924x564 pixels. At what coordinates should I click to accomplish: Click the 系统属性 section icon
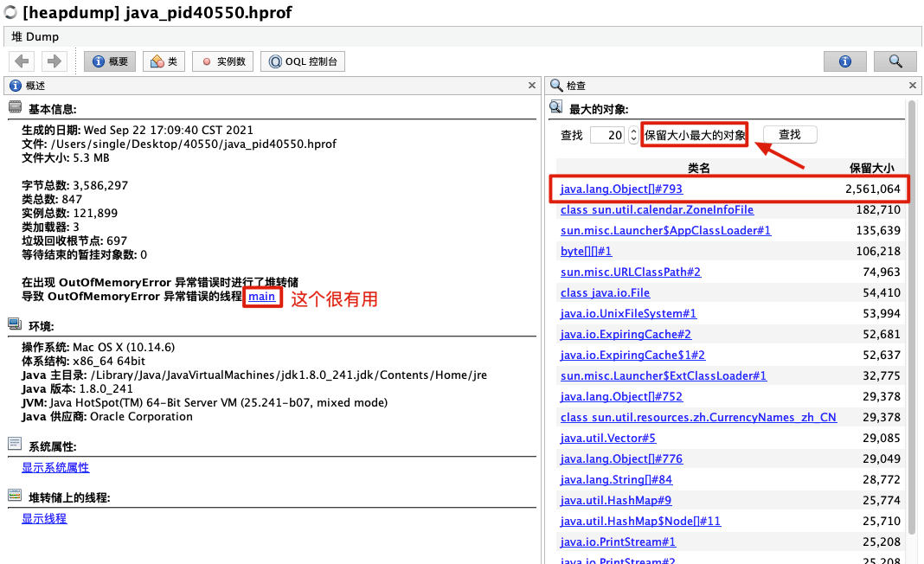coord(16,444)
